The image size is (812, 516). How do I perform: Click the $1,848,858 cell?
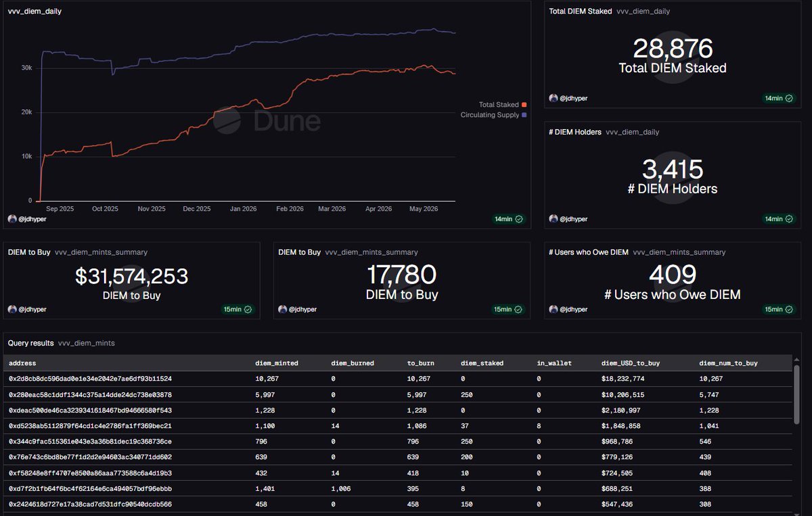622,426
